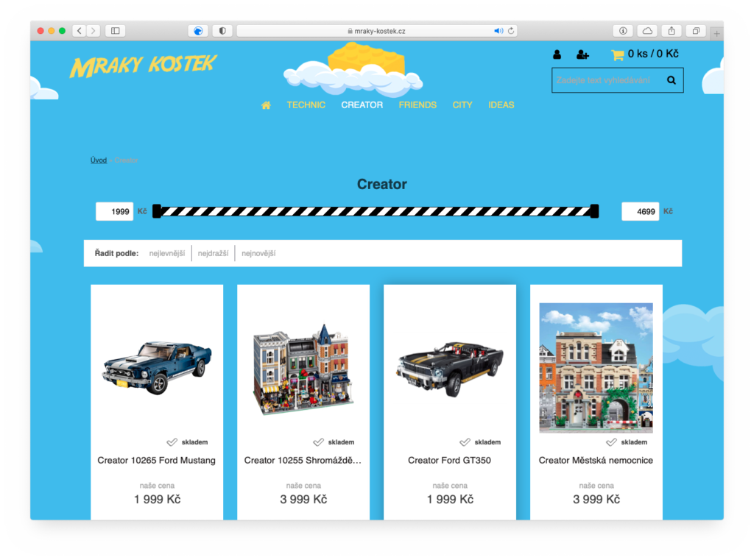Open the user login icon
The image size is (754, 560).
pyautogui.click(x=557, y=54)
